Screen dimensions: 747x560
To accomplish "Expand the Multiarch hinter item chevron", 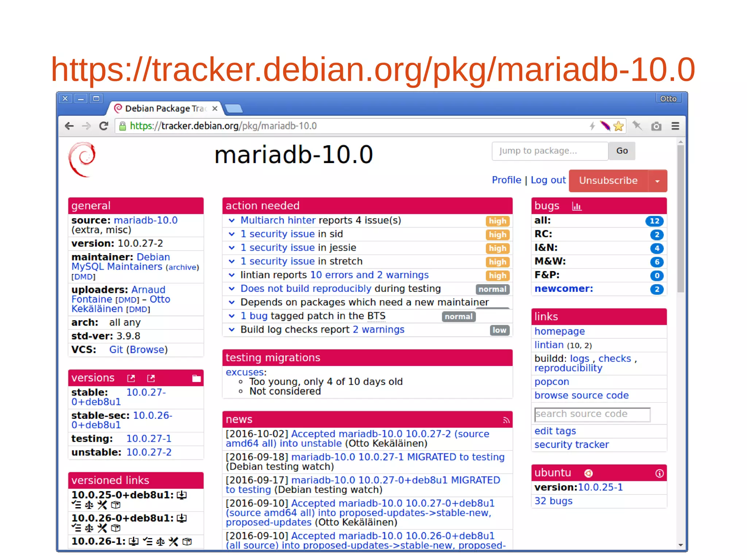I will click(232, 220).
